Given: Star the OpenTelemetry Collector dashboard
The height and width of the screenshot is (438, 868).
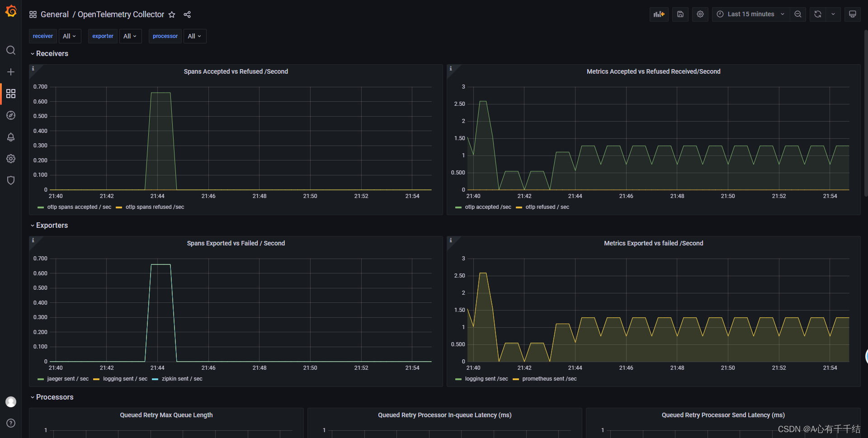Looking at the screenshot, I should coord(172,14).
